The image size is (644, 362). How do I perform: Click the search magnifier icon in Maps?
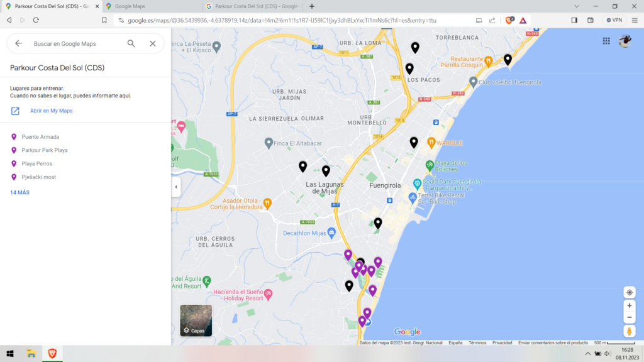pyautogui.click(x=131, y=43)
